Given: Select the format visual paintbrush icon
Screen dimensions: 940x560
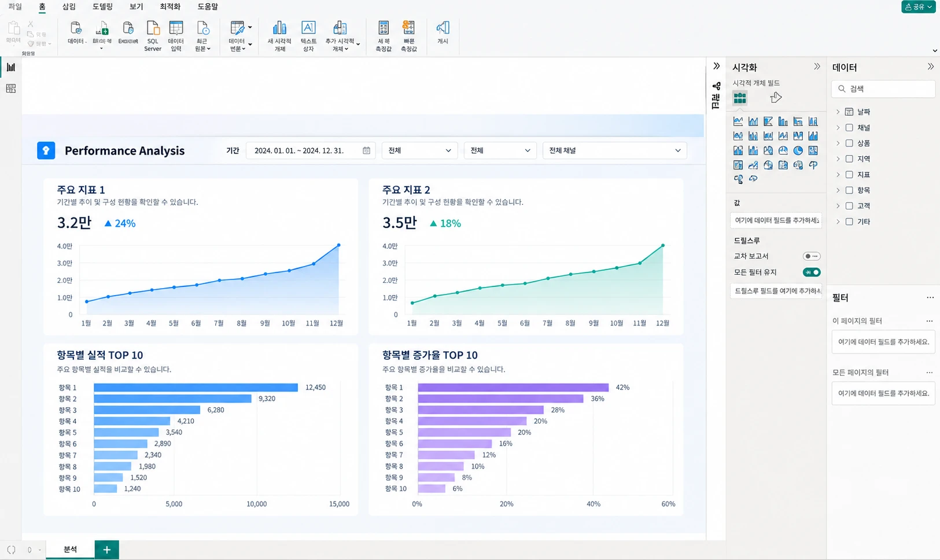Looking at the screenshot, I should [776, 98].
